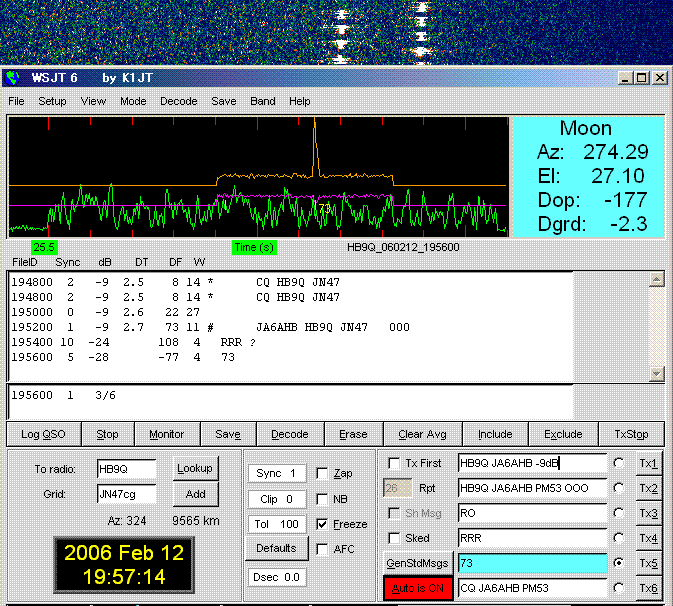This screenshot has height=606, width=673.
Task: Open the Decode menu
Action: click(x=179, y=101)
